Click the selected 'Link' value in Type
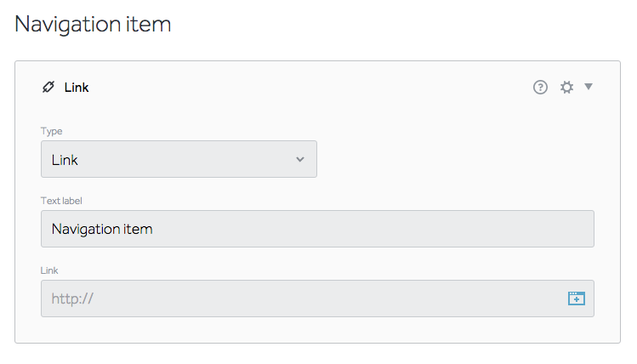This screenshot has height=364, width=637. click(65, 159)
